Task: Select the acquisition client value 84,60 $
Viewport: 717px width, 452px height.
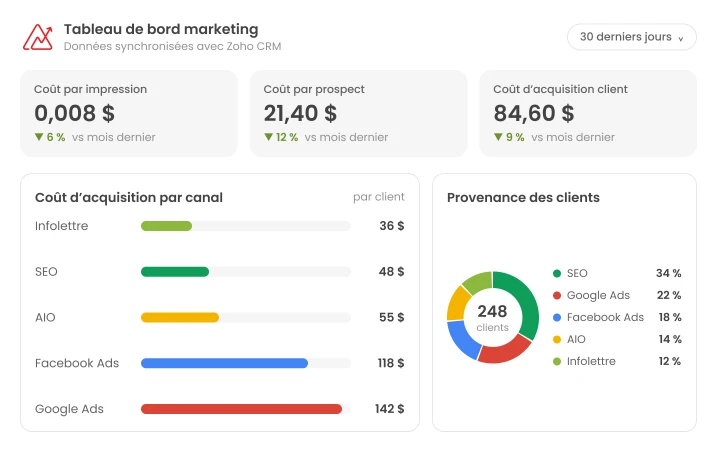Action: pos(534,113)
